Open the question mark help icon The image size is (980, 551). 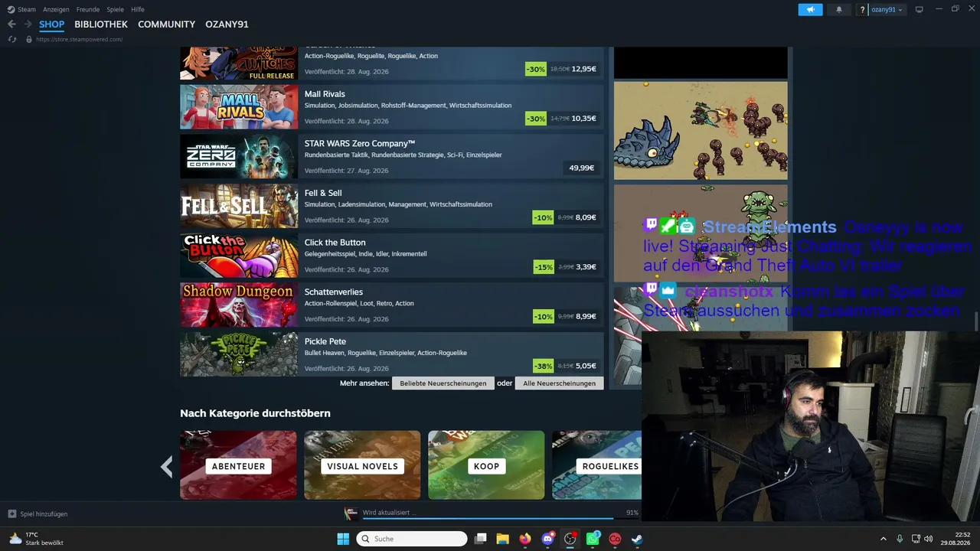click(x=863, y=10)
